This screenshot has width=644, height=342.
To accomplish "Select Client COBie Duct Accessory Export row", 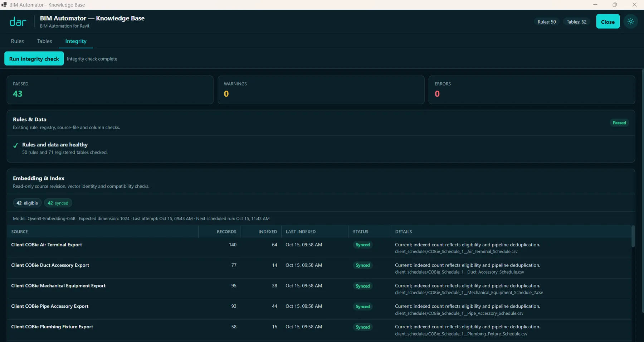I will point(319,268).
